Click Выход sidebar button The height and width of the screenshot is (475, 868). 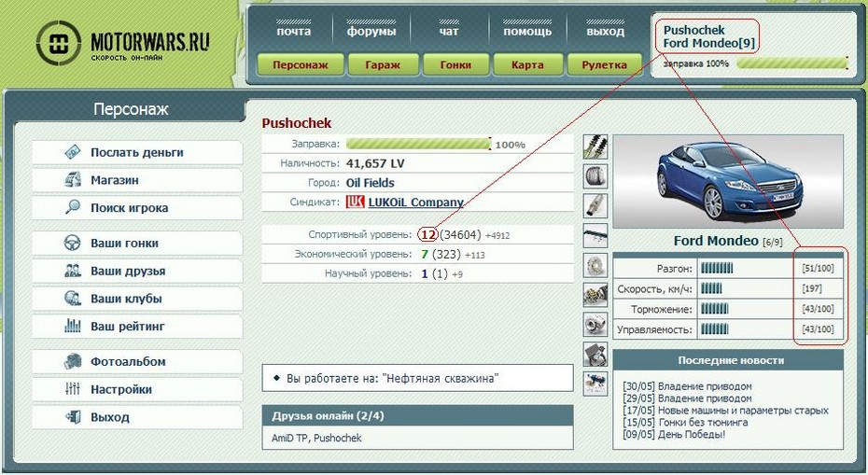[x=137, y=417]
